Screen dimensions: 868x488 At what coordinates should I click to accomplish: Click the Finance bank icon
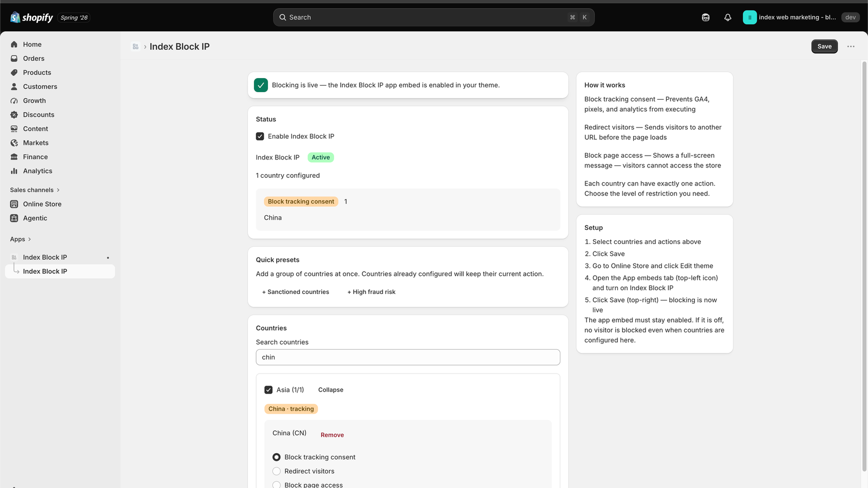(14, 157)
